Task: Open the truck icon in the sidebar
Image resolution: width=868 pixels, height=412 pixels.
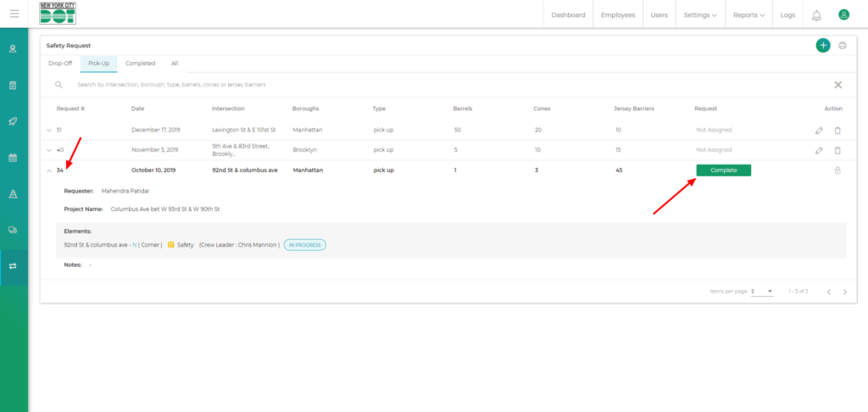Action: pos(14,230)
